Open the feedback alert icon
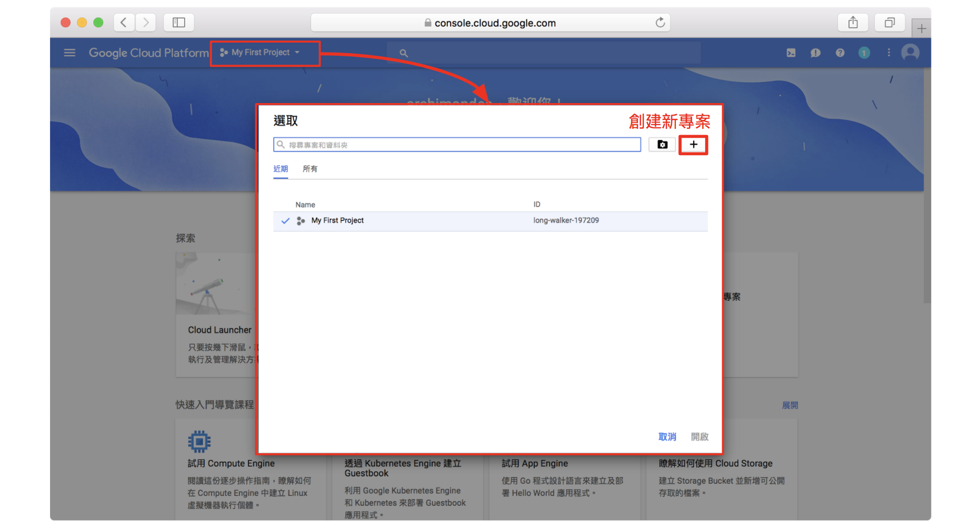The height and width of the screenshot is (529, 980). 815,53
